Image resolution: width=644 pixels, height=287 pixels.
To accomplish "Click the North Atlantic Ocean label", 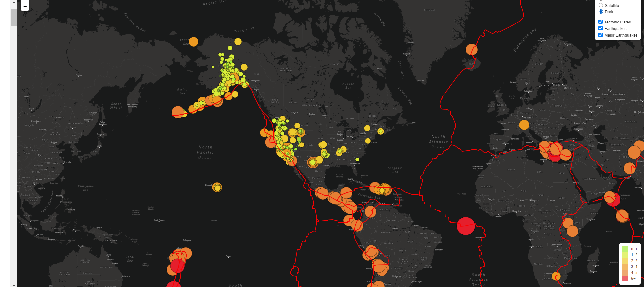I will click(x=438, y=142).
